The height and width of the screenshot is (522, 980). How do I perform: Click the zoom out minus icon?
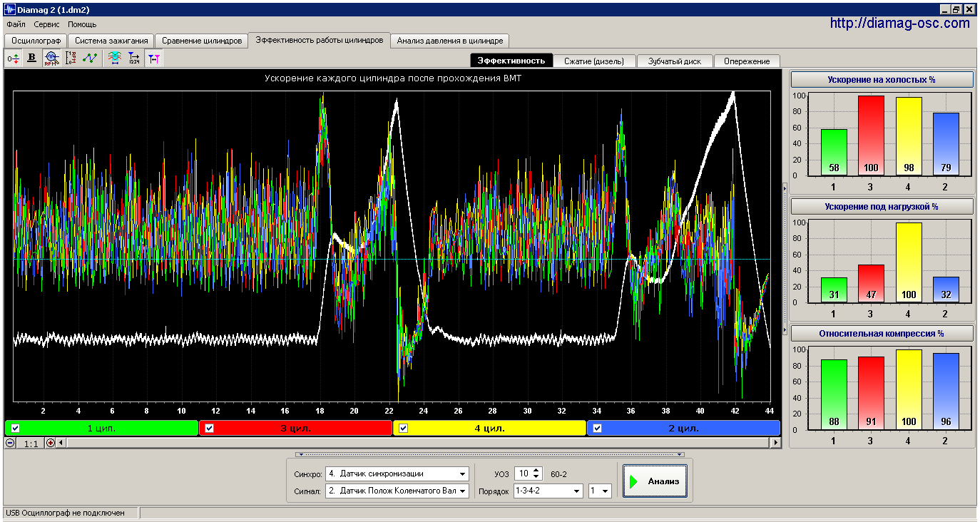[x=10, y=443]
